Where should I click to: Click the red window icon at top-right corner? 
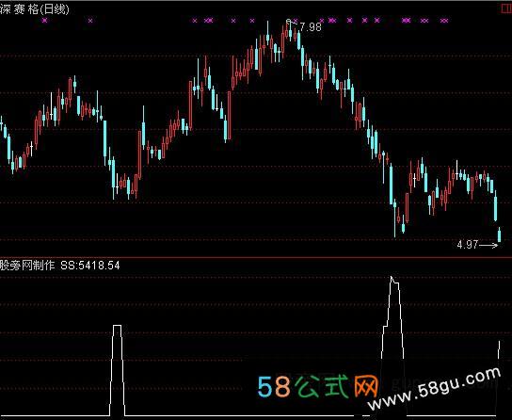pos(506,8)
